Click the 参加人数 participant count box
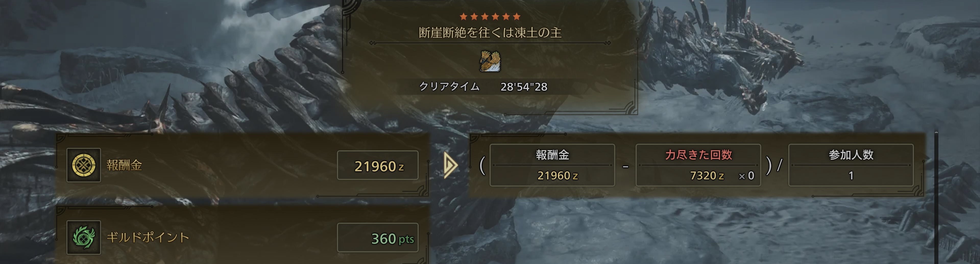 851,165
